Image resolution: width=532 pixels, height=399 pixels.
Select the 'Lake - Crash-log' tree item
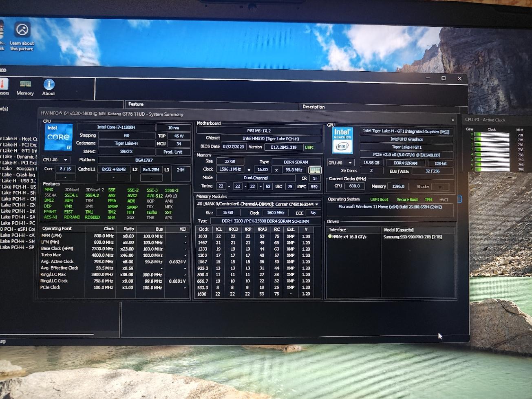[x=18, y=175]
